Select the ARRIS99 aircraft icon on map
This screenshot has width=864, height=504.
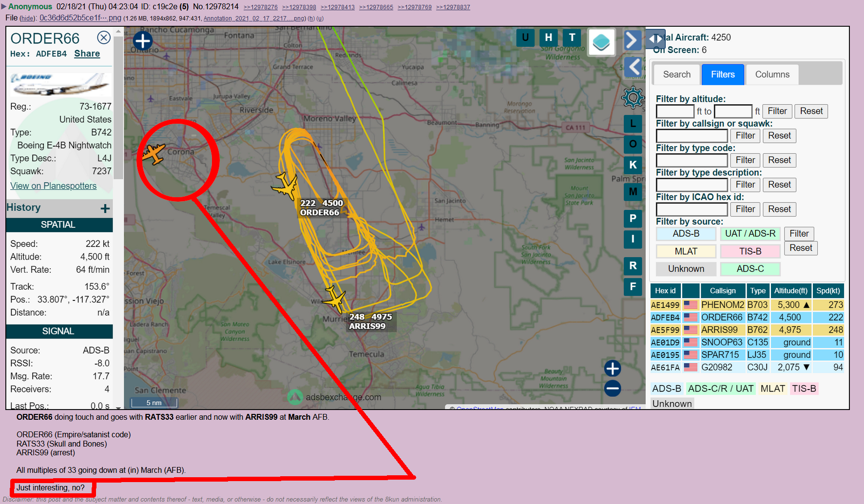[335, 299]
